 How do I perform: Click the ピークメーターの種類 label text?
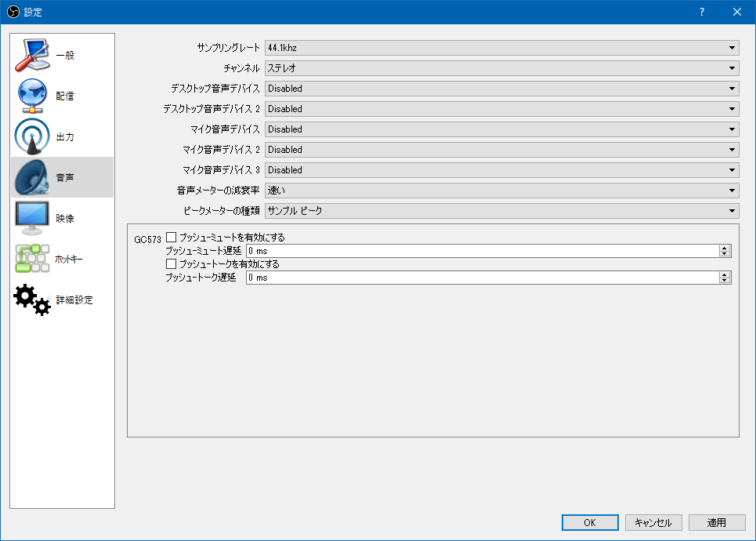(x=222, y=210)
